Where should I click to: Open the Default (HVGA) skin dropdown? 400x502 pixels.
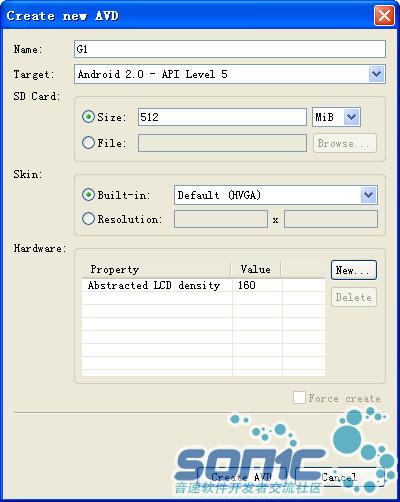(276, 195)
